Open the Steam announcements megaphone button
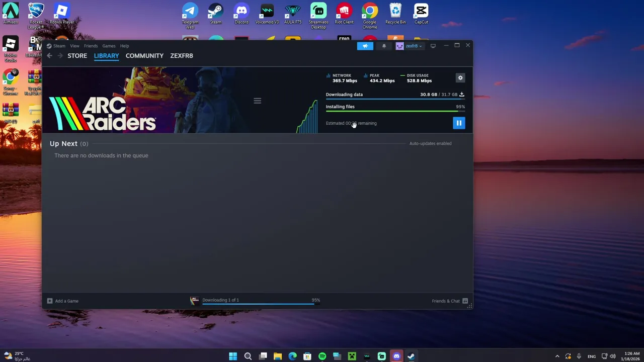Image resolution: width=644 pixels, height=362 pixels. pyautogui.click(x=365, y=46)
